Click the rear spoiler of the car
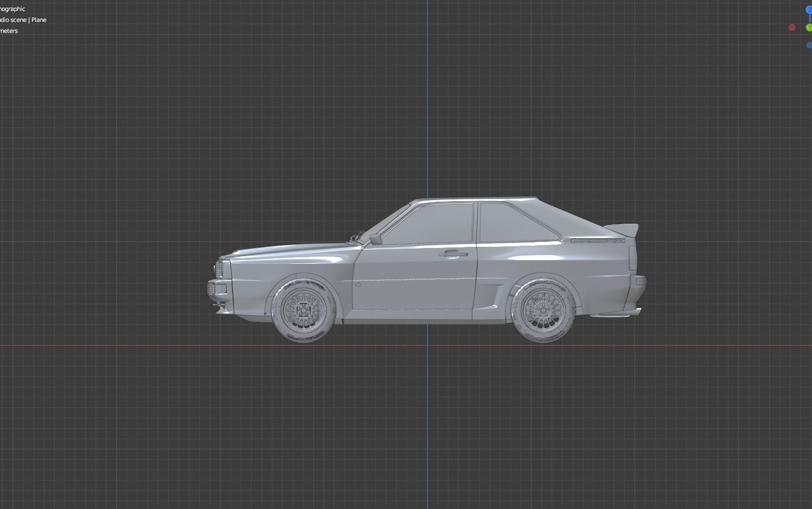This screenshot has width=812, height=509. coord(622,230)
